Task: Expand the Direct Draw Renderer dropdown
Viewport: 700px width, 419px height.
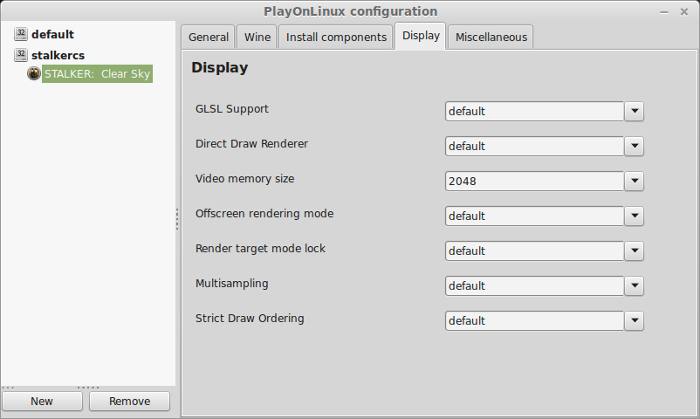Action: 633,146
